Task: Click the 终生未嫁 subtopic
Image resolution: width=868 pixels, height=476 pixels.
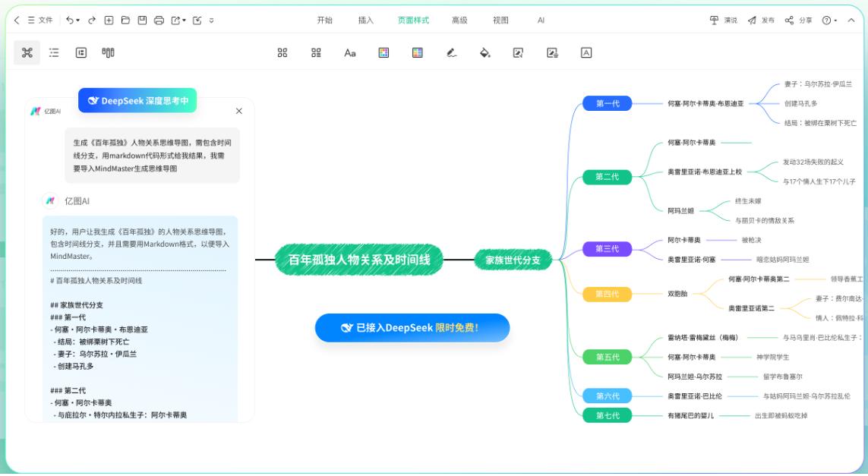Action: (x=748, y=201)
